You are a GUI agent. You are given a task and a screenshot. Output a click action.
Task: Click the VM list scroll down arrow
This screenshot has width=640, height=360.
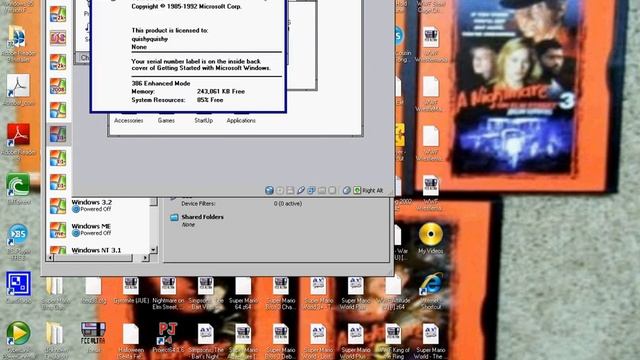click(153, 249)
